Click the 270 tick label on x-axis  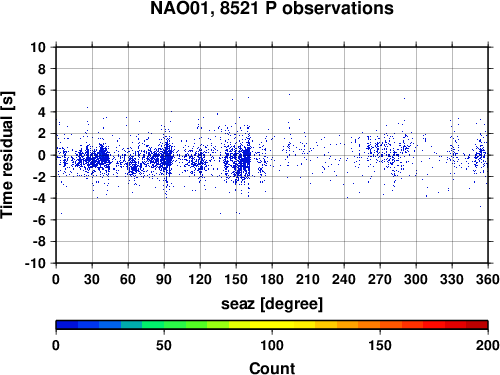tap(380, 279)
